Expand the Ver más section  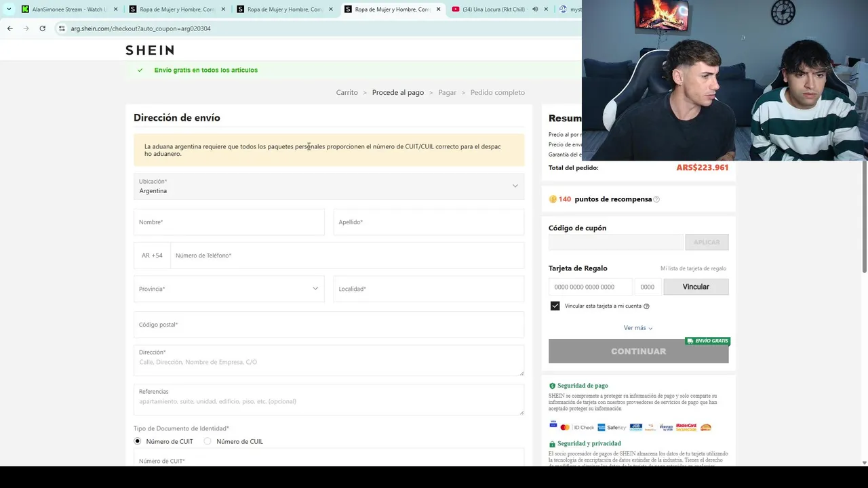[638, 328]
